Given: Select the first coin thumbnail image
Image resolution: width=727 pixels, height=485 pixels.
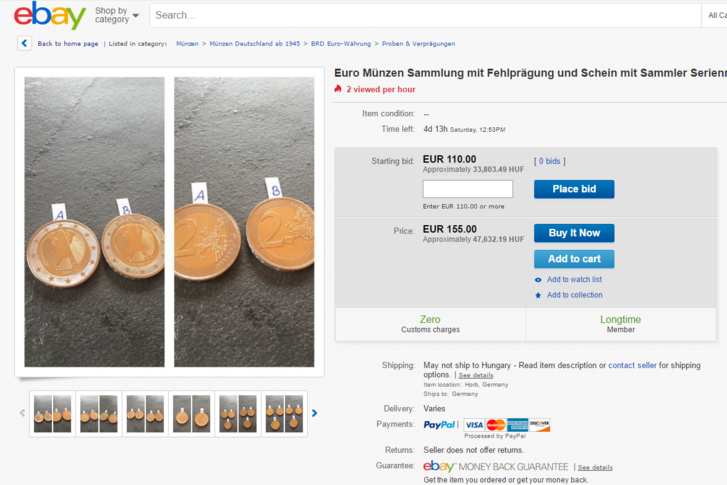Looking at the screenshot, I should coord(51,413).
